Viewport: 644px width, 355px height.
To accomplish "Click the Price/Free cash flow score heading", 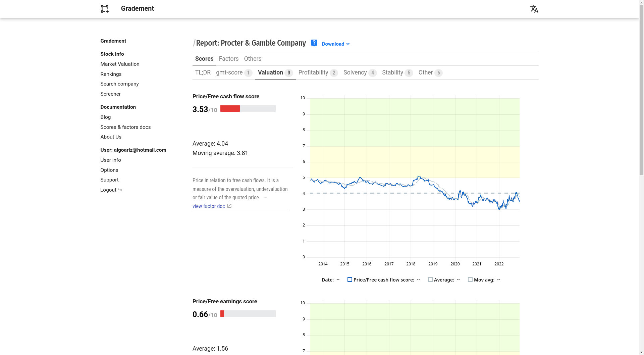I will tap(226, 97).
